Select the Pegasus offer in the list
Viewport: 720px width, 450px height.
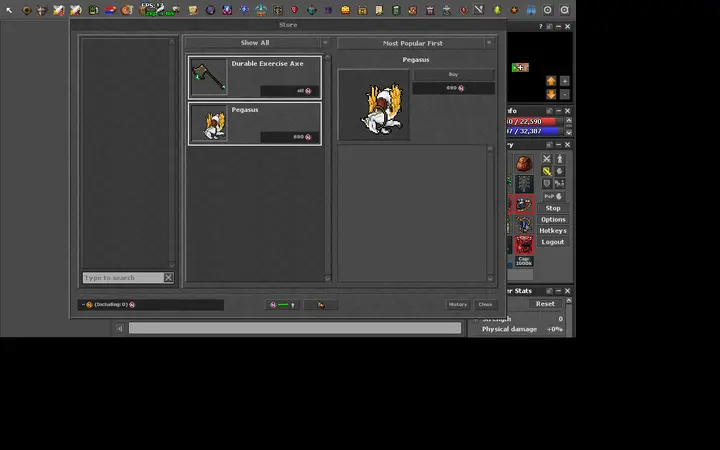tap(255, 124)
